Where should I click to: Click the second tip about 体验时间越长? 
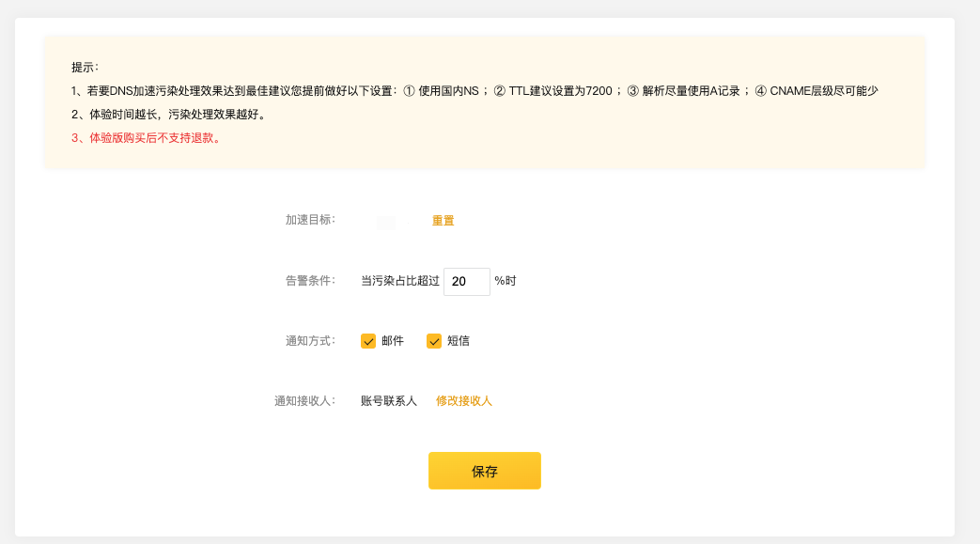(168, 115)
